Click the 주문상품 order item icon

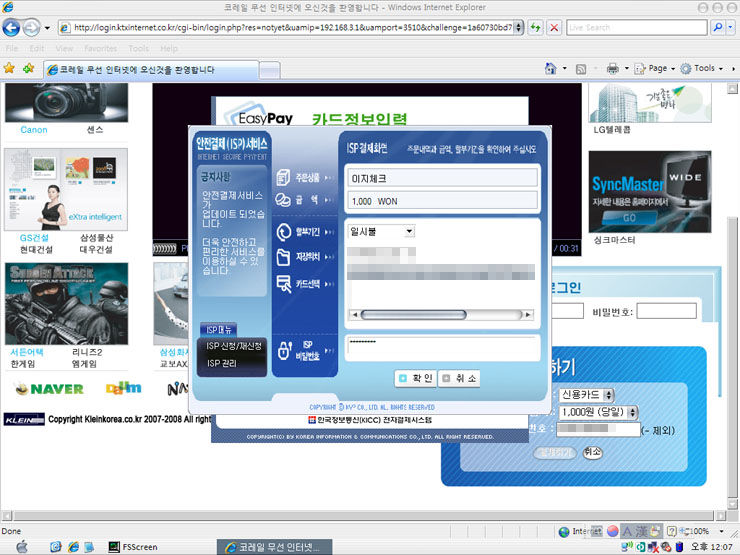point(283,177)
